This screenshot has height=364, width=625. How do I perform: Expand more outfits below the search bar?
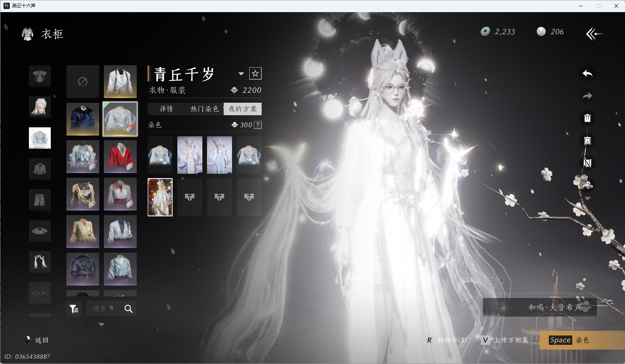click(101, 325)
